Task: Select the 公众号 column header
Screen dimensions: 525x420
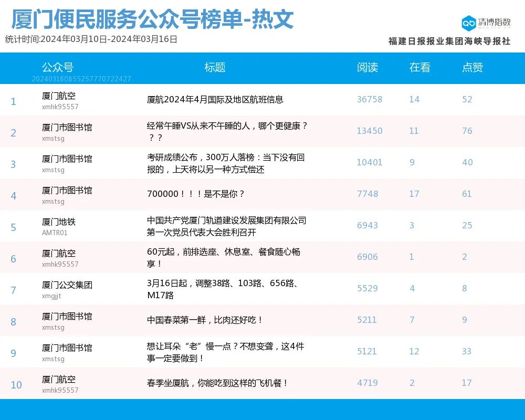Action: pyautogui.click(x=58, y=67)
